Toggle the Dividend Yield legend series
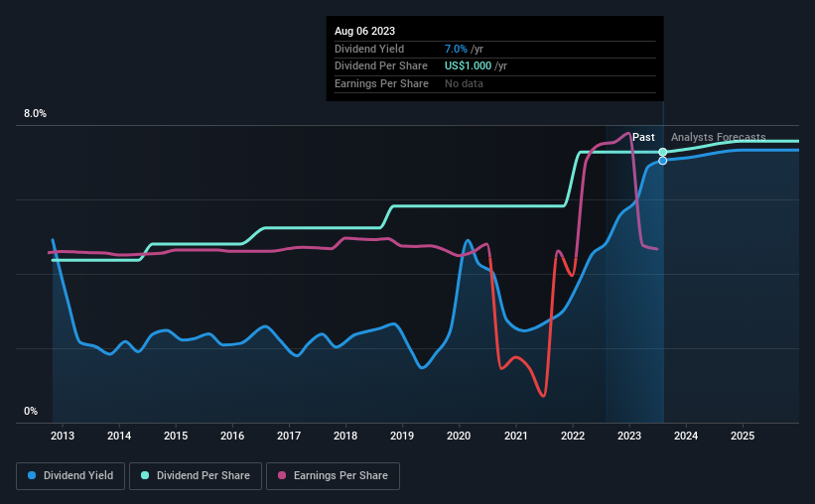This screenshot has height=504, width=815. click(x=70, y=475)
